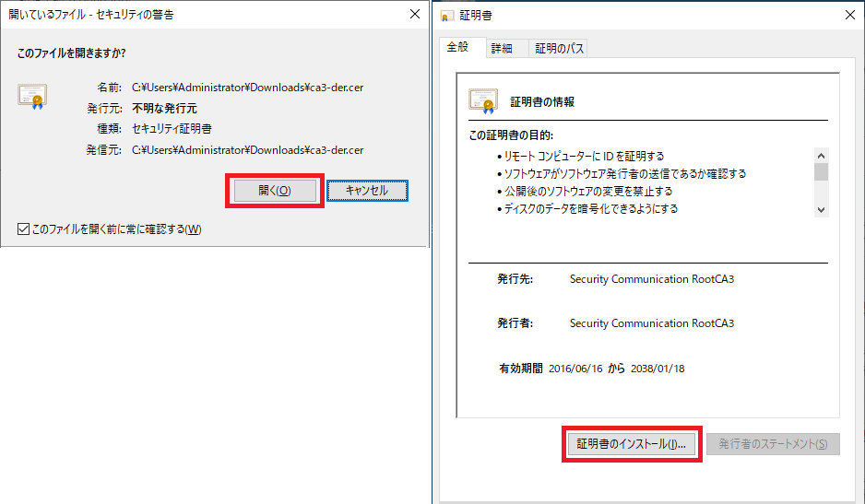This screenshot has width=865, height=504.
Task: Click the 発信元 file path text
Action: [x=247, y=149]
